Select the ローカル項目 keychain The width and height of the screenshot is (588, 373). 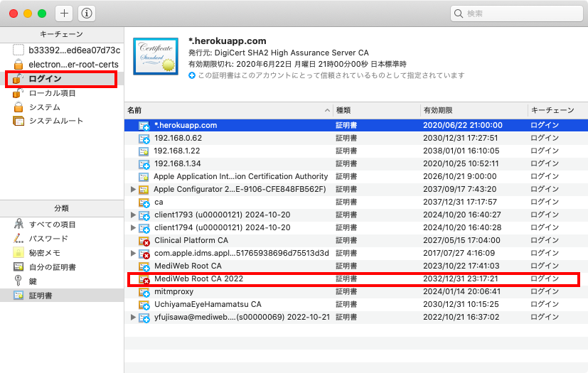click(x=62, y=93)
